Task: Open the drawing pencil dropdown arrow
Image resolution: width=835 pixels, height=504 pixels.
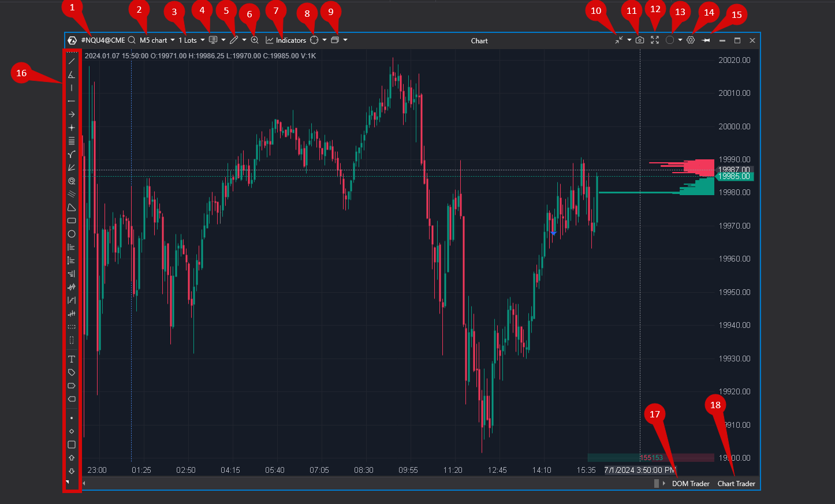Action: pos(244,40)
